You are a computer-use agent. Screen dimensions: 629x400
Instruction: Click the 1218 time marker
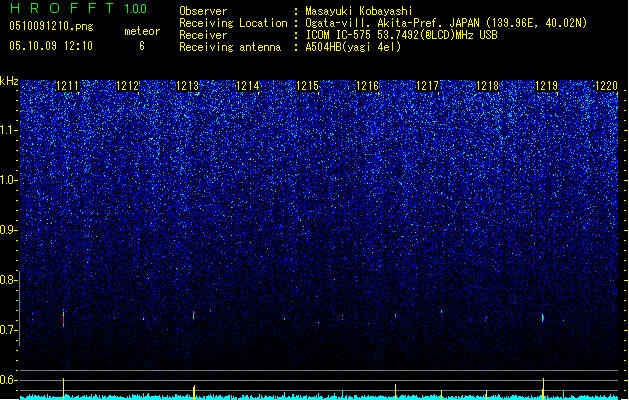coord(487,86)
